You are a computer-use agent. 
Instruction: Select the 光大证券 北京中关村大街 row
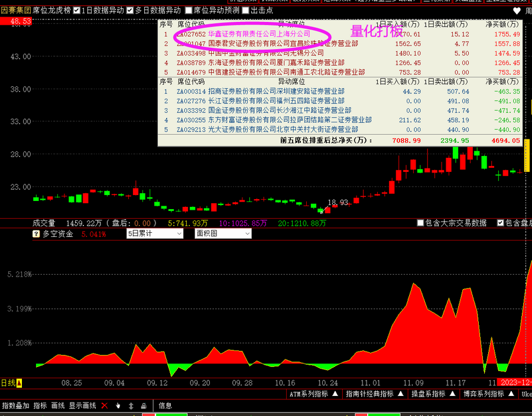pos(340,129)
